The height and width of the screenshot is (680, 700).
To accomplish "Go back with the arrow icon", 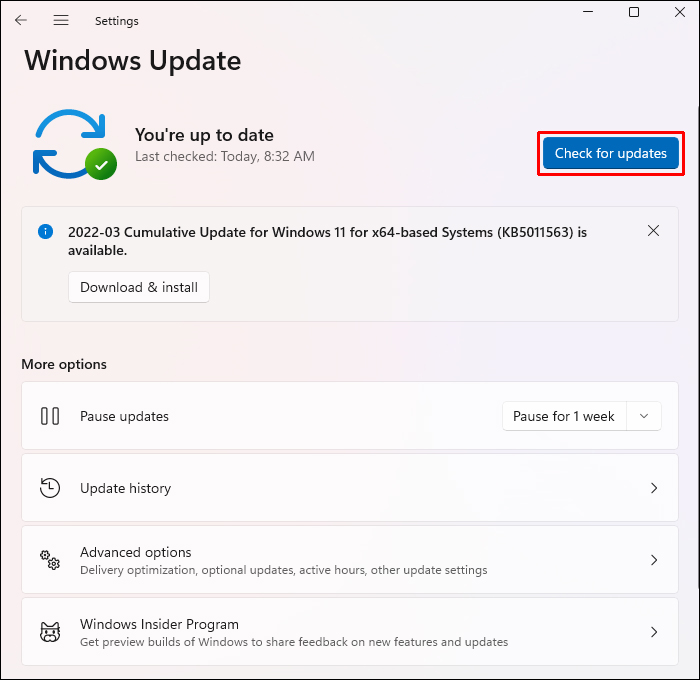I will point(21,20).
